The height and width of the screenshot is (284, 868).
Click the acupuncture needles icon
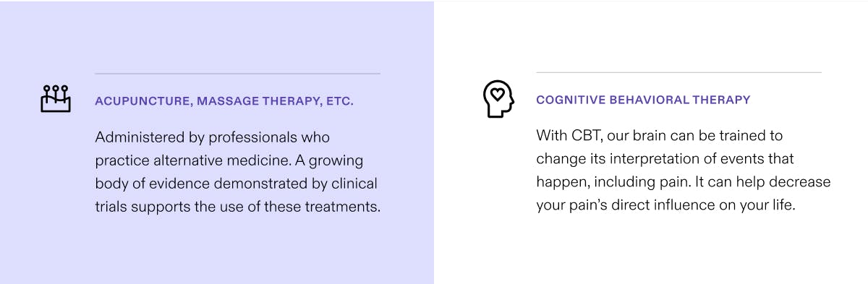(x=56, y=99)
